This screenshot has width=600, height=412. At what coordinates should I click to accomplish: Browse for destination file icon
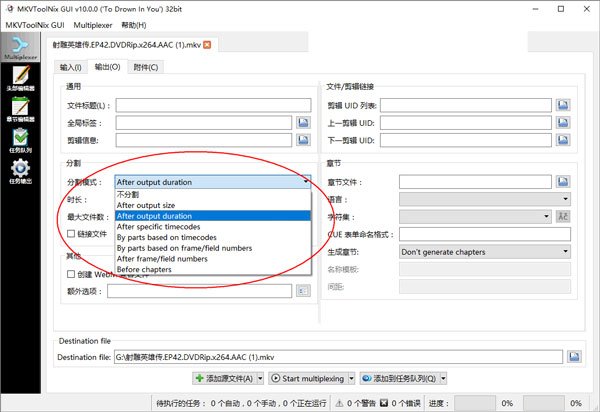[574, 357]
